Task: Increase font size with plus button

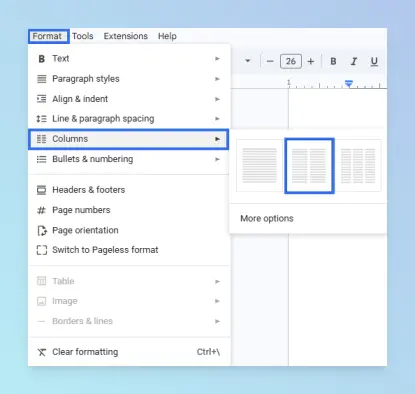Action: click(311, 61)
